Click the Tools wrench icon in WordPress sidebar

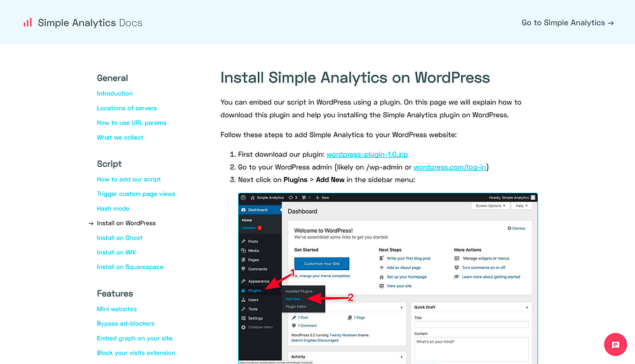tap(243, 309)
